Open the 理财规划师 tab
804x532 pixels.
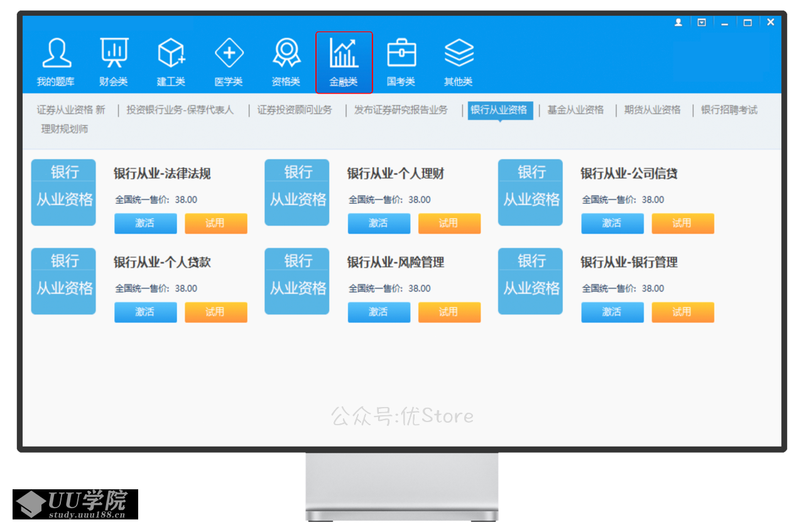(65, 129)
